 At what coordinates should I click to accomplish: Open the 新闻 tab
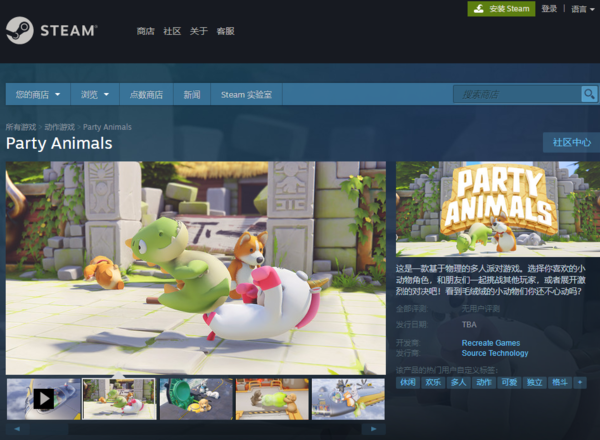pos(192,94)
